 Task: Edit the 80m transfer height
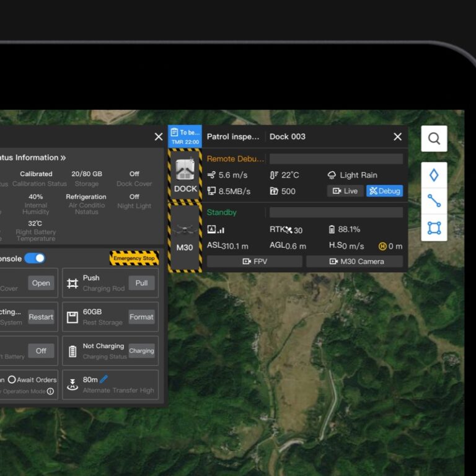104,379
